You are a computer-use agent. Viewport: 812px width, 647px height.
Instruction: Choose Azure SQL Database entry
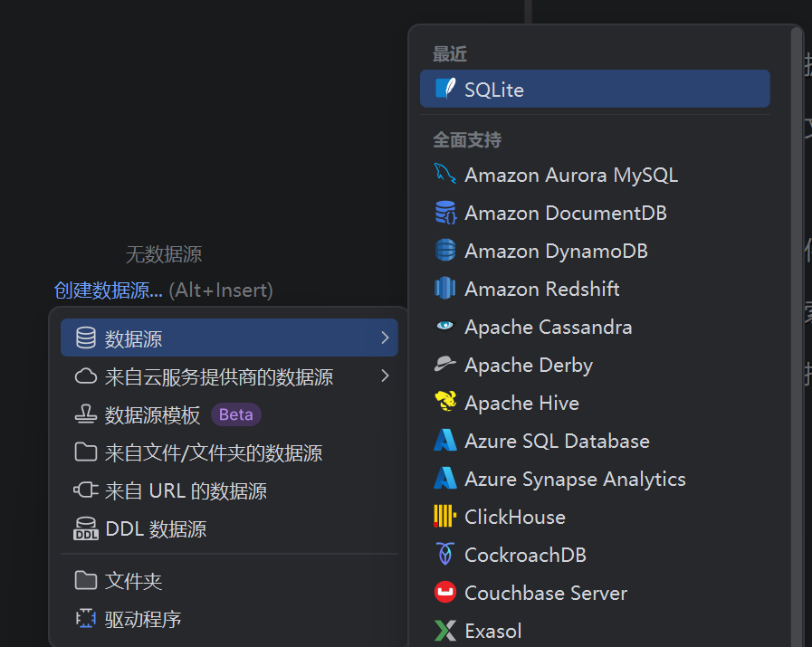coord(595,441)
